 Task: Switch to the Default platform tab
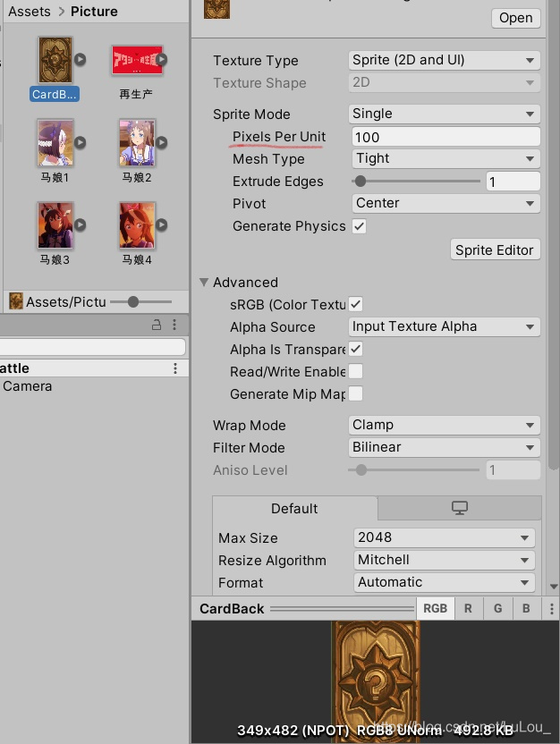pyautogui.click(x=294, y=508)
